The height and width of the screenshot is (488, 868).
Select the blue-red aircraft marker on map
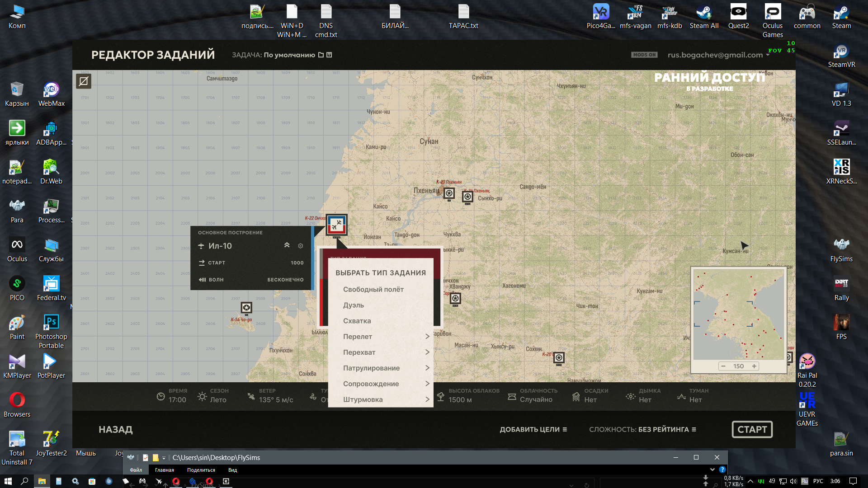[x=336, y=225]
